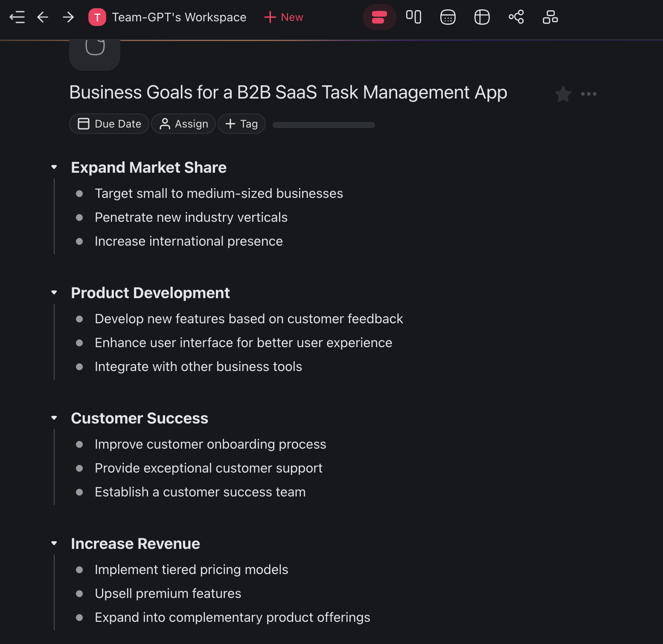Go back with the left arrow

(x=43, y=17)
